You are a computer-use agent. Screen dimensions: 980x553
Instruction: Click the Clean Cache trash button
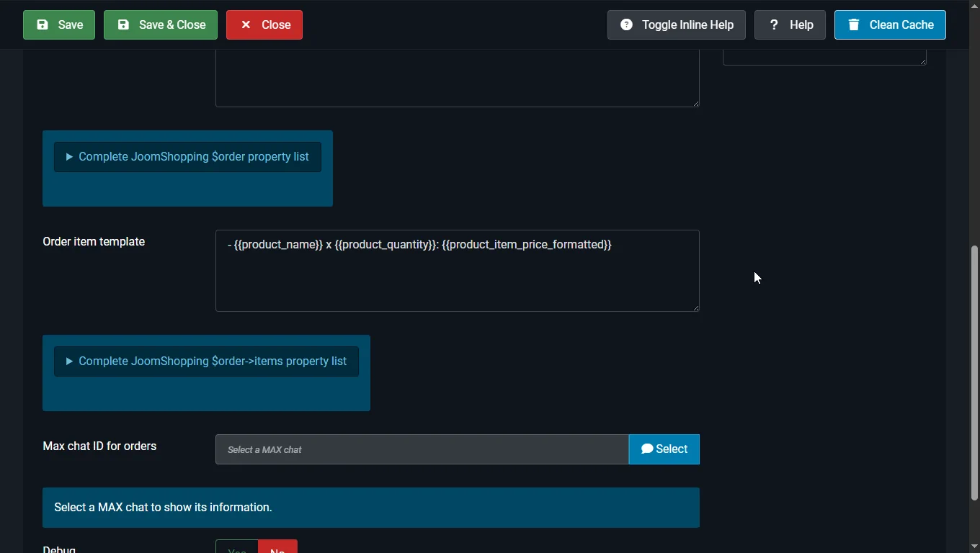890,24
